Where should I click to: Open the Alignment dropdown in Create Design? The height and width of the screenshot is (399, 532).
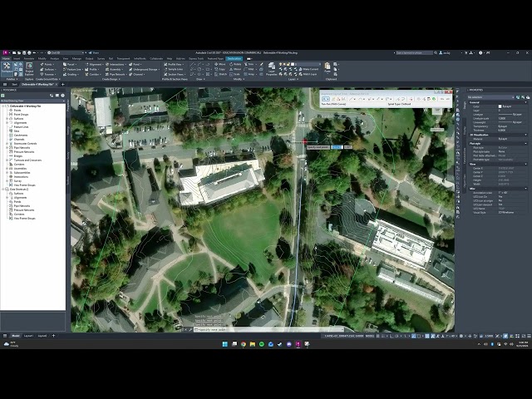[x=94, y=64]
